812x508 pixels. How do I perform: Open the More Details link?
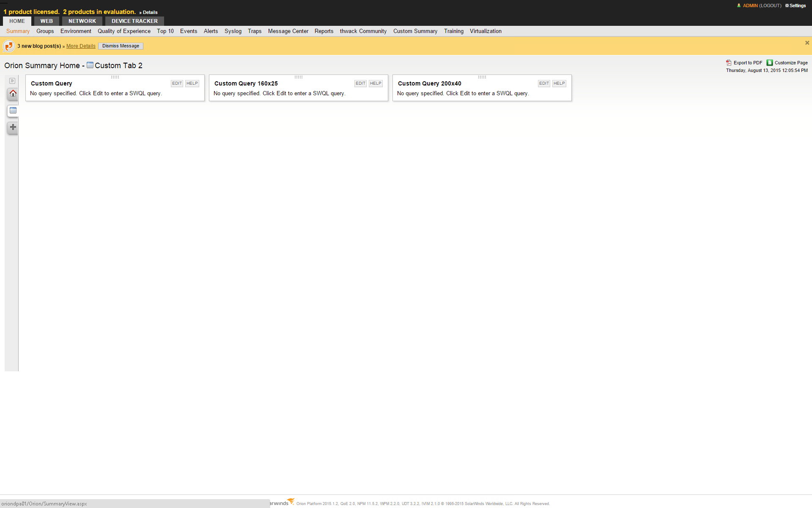[x=81, y=46]
